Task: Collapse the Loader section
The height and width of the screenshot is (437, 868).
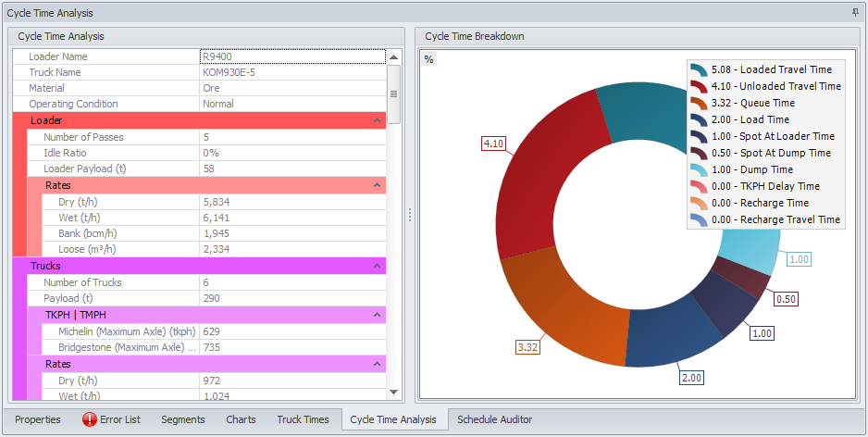Action: pyautogui.click(x=377, y=120)
